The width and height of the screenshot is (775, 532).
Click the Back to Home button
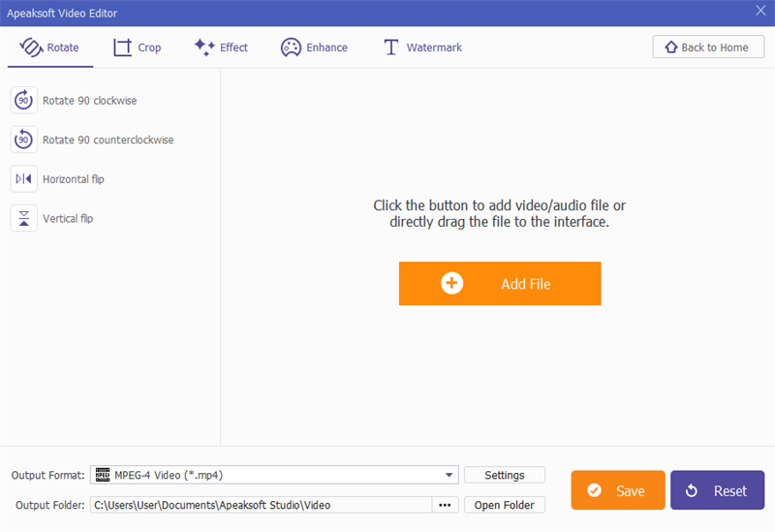click(708, 47)
